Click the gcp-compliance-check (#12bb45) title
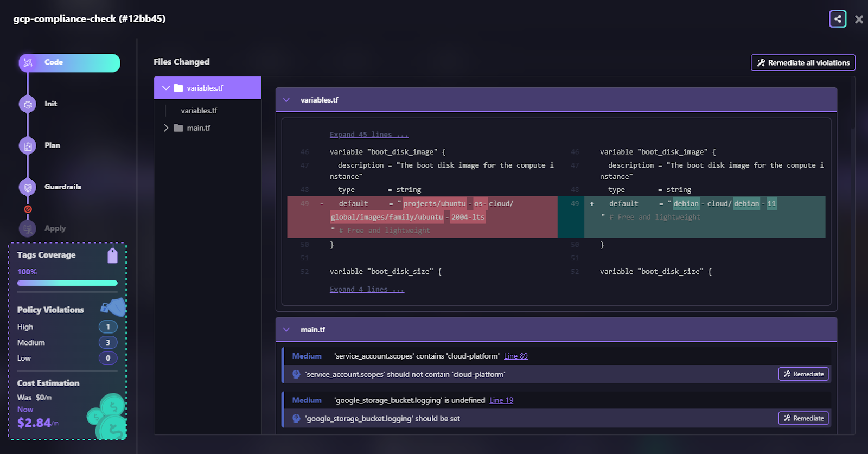868x454 pixels. pyautogui.click(x=90, y=19)
